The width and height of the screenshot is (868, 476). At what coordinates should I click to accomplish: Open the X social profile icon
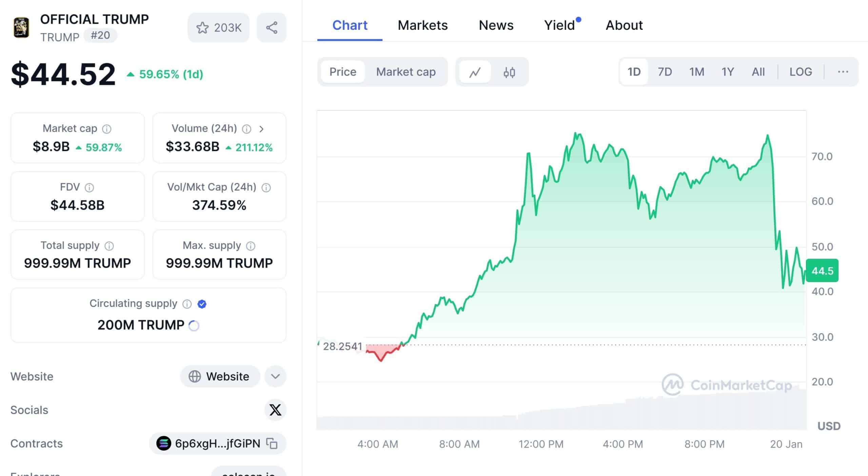[275, 410]
